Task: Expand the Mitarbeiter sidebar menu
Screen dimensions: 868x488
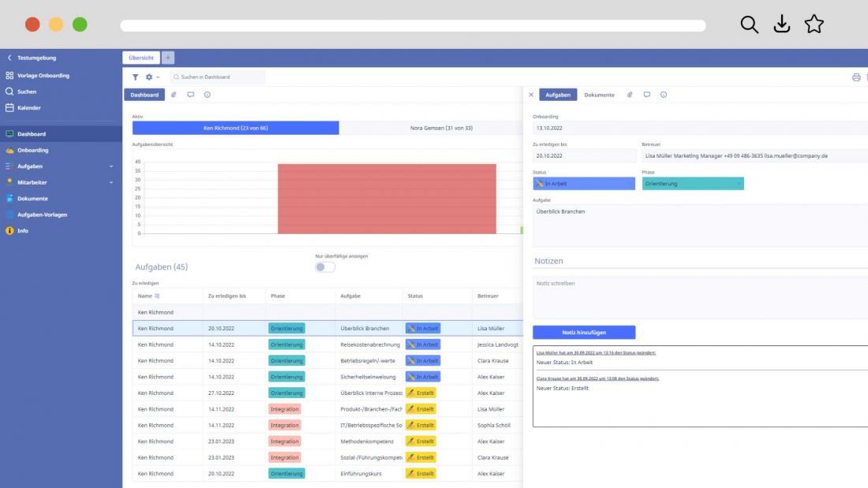Action: [110, 182]
